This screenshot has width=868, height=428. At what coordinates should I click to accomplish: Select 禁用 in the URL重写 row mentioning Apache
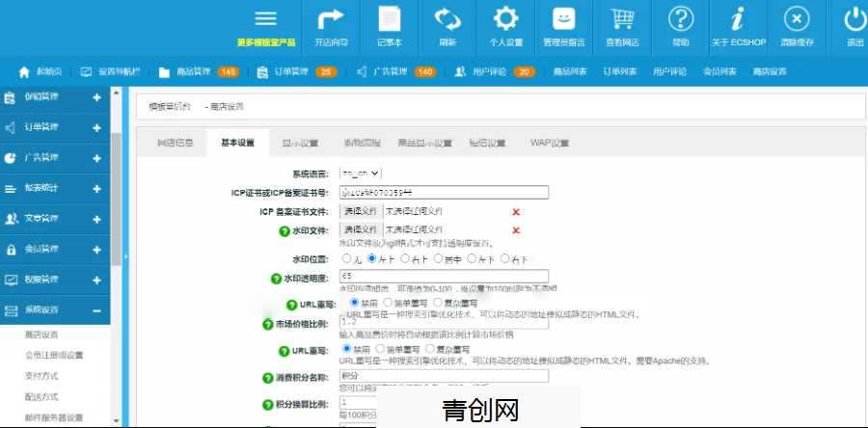pos(347,349)
